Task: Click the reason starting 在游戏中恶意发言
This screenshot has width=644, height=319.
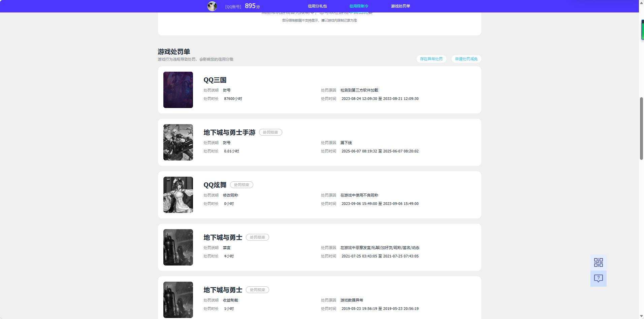Action: pyautogui.click(x=380, y=248)
